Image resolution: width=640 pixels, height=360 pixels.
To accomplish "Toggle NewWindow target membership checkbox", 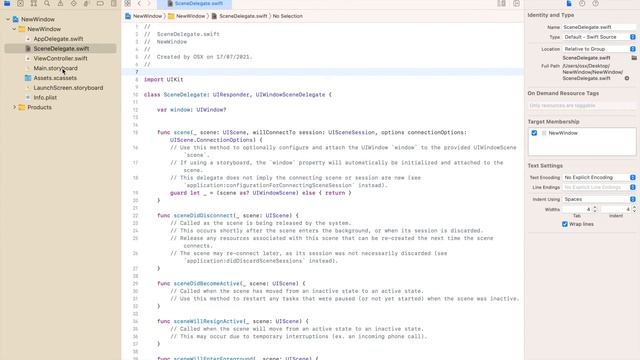I will (x=534, y=133).
